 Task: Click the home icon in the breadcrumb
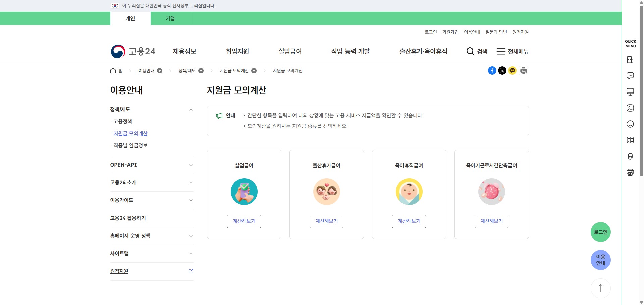click(x=113, y=70)
